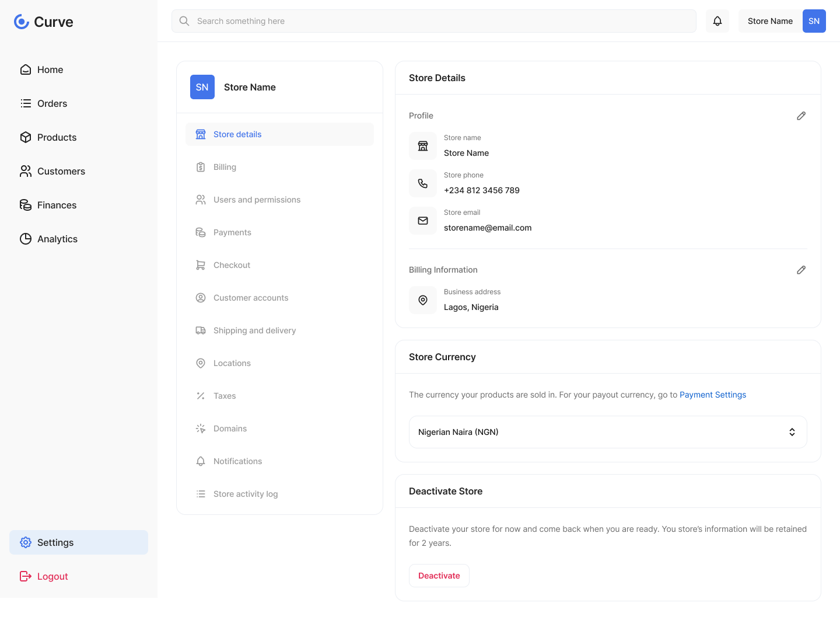Click the search magnifier icon
The image size is (840, 620).
[184, 21]
